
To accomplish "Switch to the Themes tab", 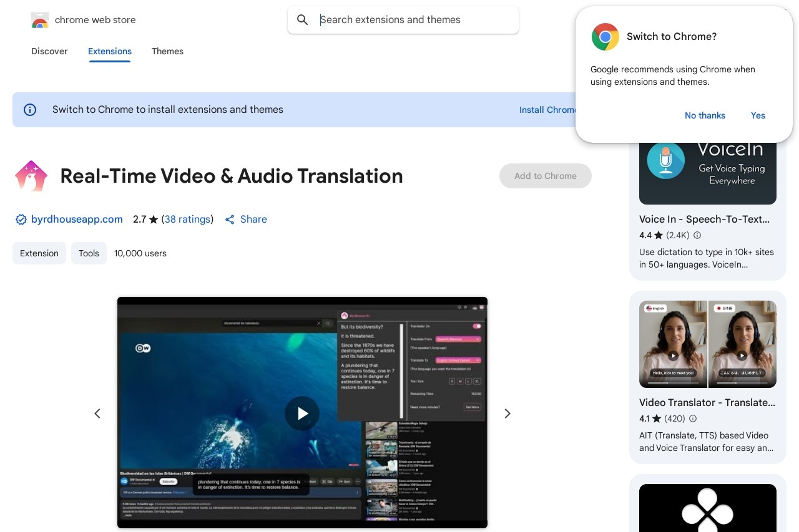I will 167,51.
